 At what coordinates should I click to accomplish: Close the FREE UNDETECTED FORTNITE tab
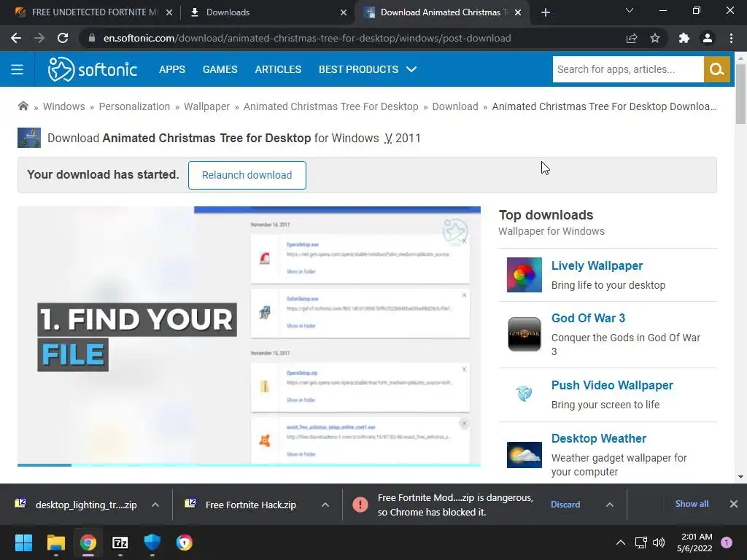169,12
